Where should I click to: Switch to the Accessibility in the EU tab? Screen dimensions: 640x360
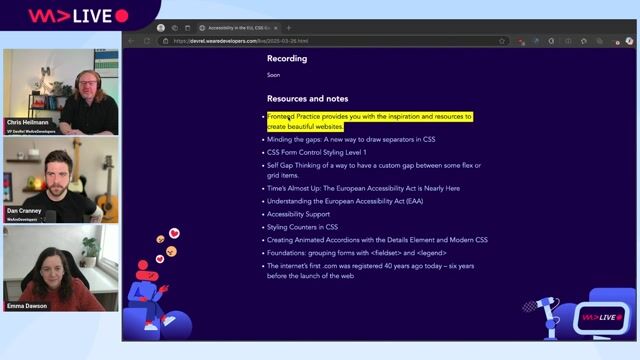pos(239,28)
